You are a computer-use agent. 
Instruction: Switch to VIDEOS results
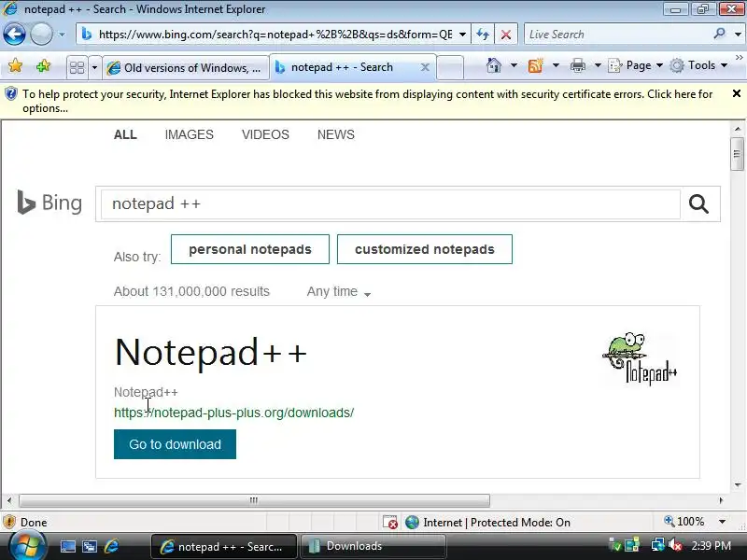point(265,134)
